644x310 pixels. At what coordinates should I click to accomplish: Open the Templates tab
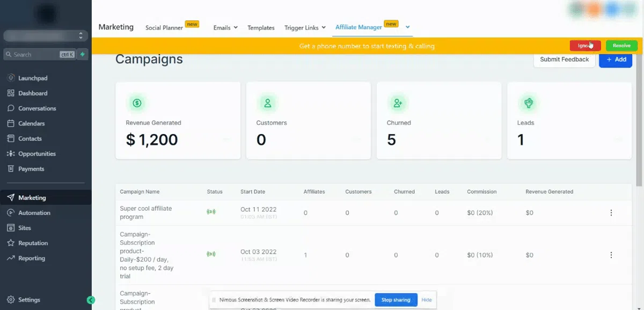261,28
